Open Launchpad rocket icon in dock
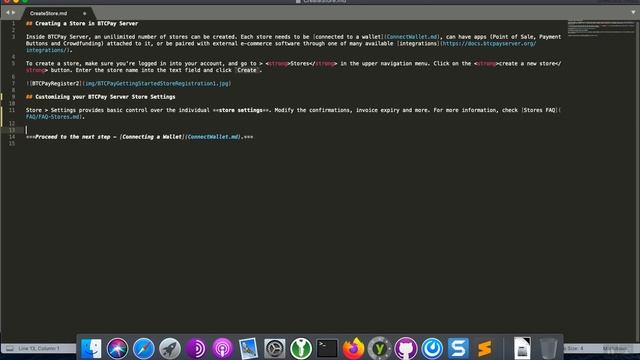The height and width of the screenshot is (360, 640). point(170,349)
